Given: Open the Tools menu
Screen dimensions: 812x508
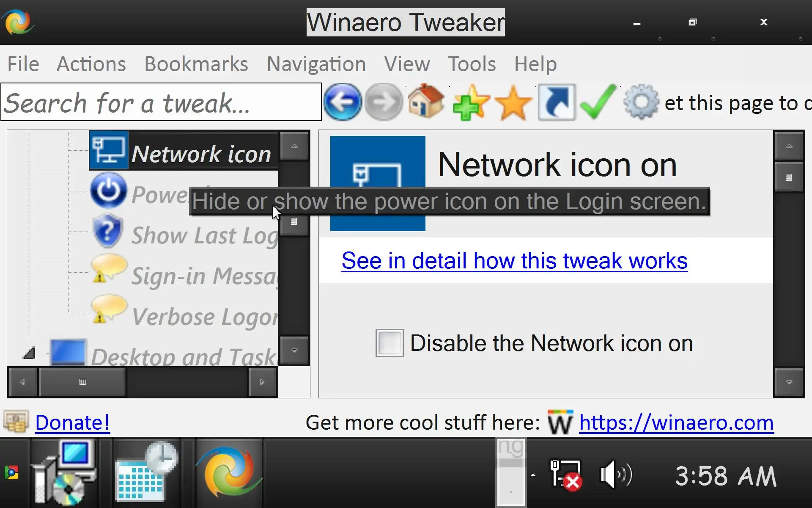Looking at the screenshot, I should click(x=472, y=64).
